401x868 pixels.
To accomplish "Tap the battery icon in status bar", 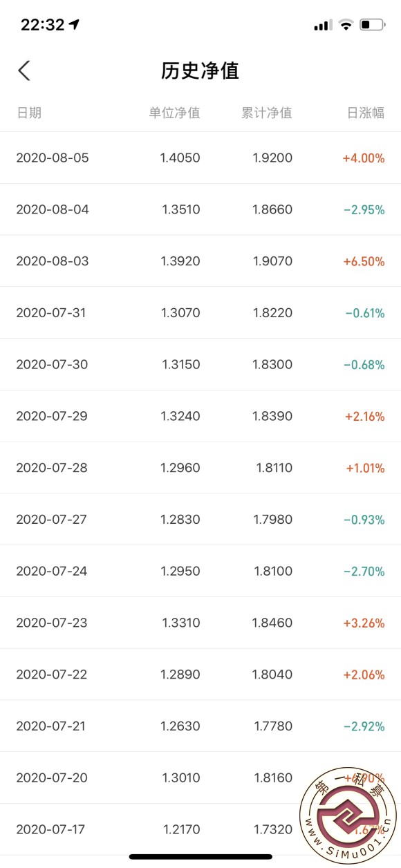I will tap(374, 25).
